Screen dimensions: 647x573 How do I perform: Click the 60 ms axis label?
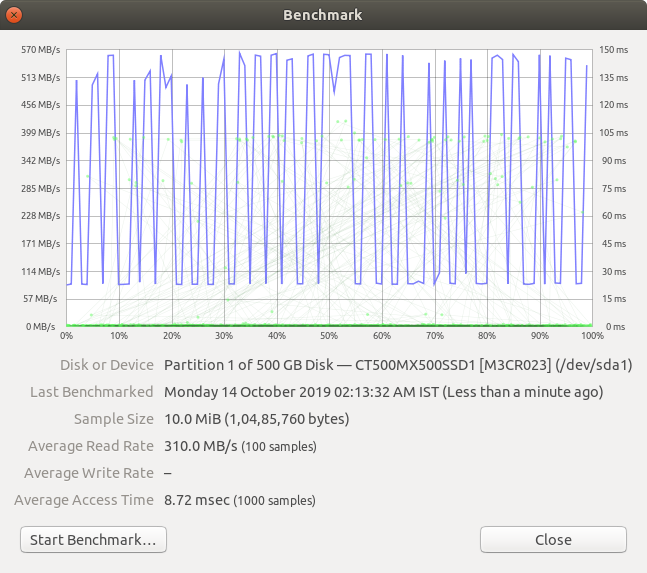(x=614, y=216)
